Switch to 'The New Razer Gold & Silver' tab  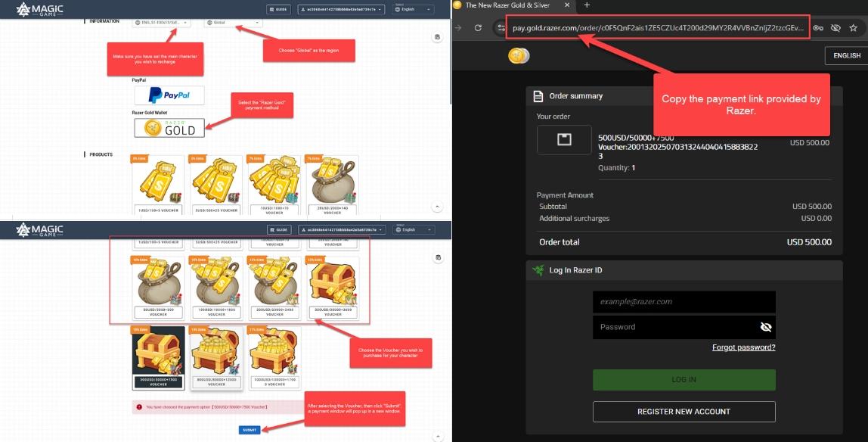[507, 5]
